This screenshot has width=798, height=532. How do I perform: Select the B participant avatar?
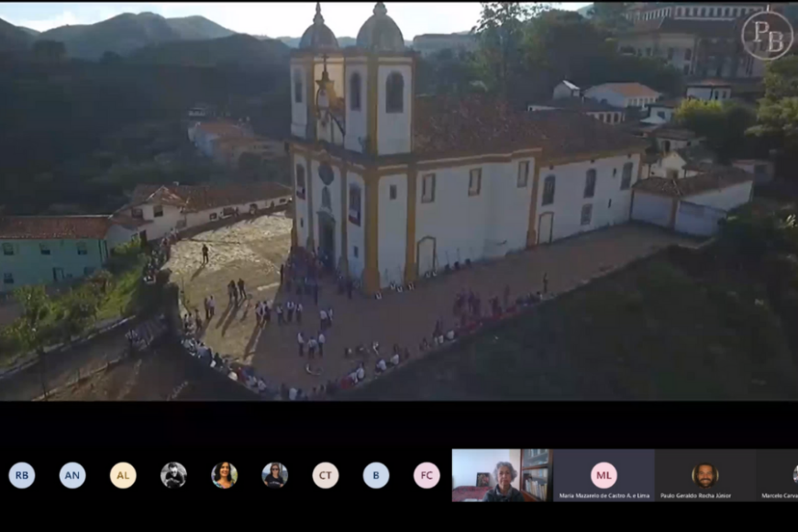[376, 475]
